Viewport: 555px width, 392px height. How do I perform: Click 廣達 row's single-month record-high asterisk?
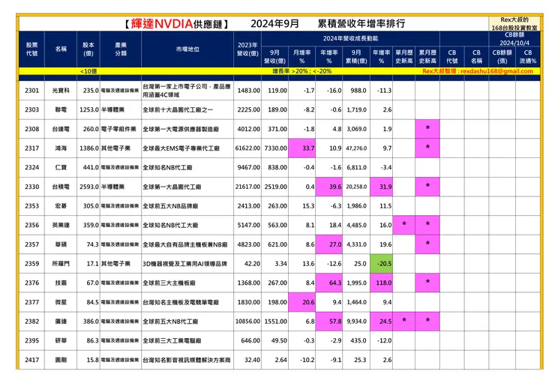pyautogui.click(x=403, y=321)
